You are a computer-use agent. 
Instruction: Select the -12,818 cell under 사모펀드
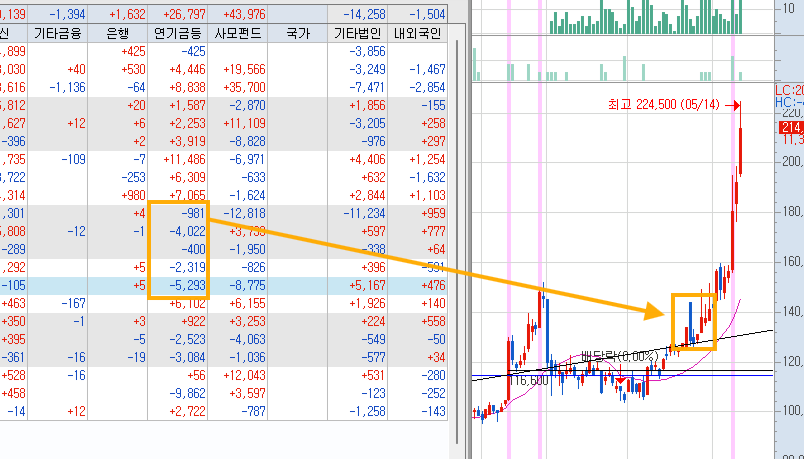(x=244, y=213)
